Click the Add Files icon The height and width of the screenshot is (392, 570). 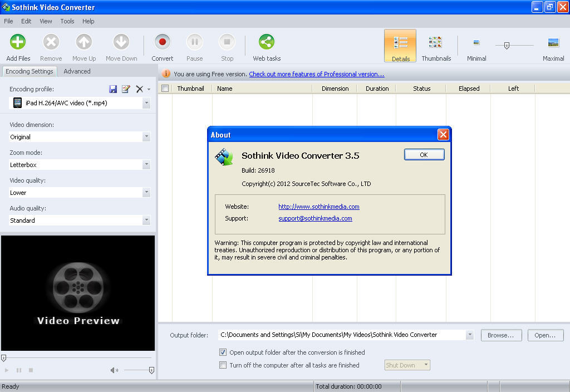pyautogui.click(x=18, y=42)
